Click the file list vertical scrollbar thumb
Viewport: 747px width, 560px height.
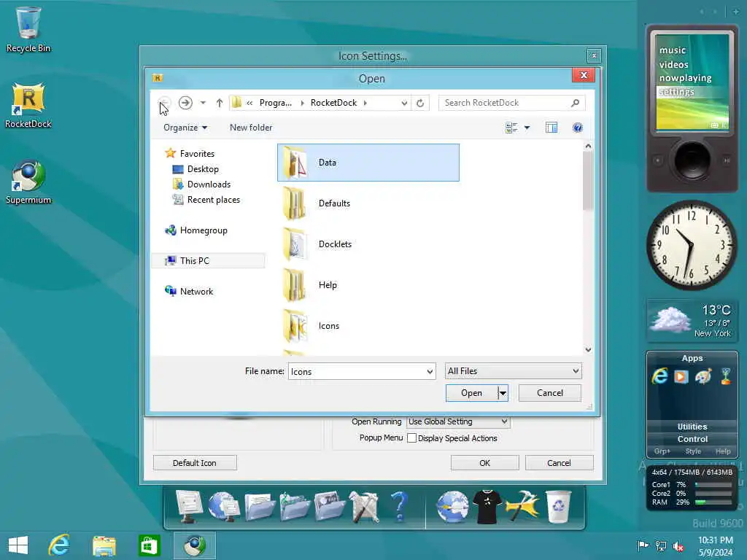point(588,181)
